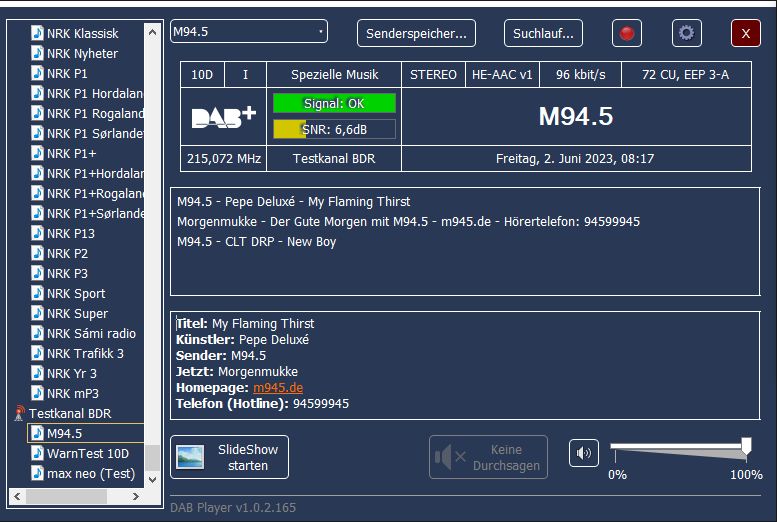Close the player with the X button

click(745, 33)
